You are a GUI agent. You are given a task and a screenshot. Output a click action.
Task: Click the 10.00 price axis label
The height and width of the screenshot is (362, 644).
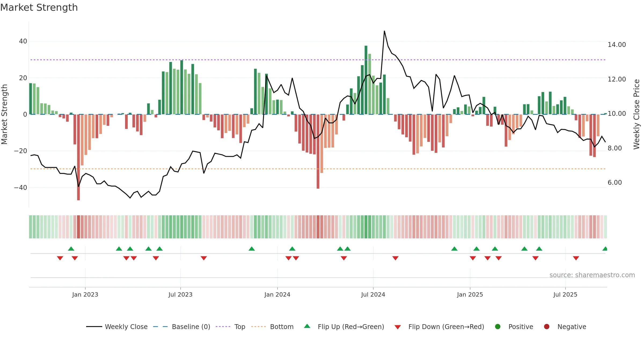[x=617, y=113]
